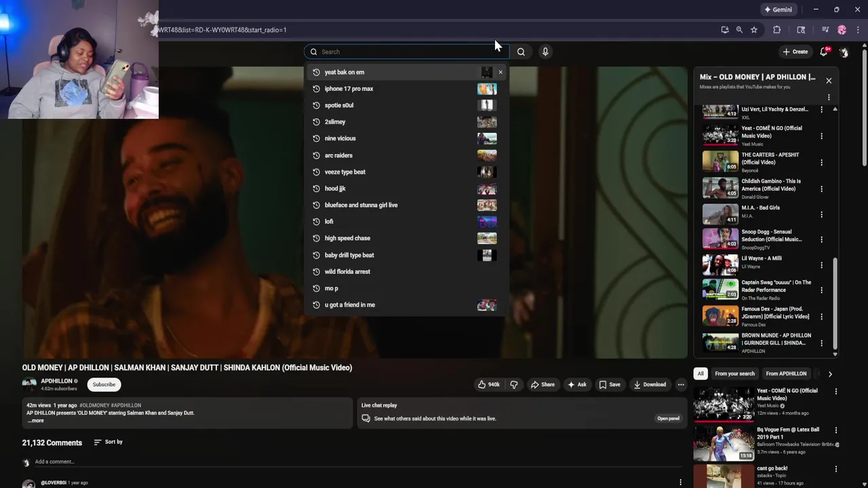Open Mix playlist options menu
Screen dimensions: 868x488
pos(828,98)
